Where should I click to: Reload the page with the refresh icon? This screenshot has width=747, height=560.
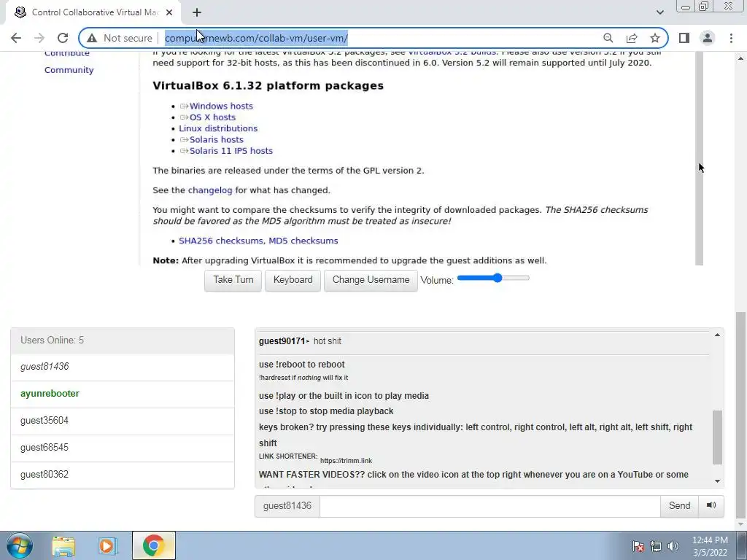[63, 38]
